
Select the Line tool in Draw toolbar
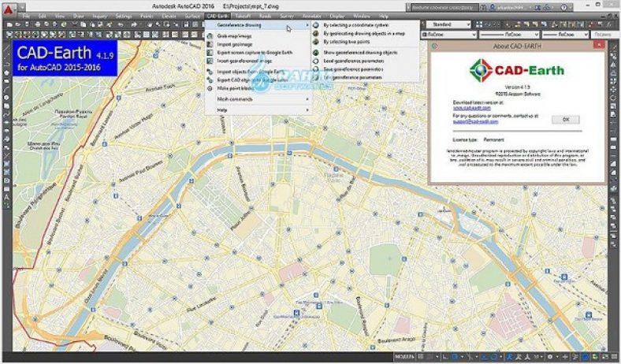7,48
